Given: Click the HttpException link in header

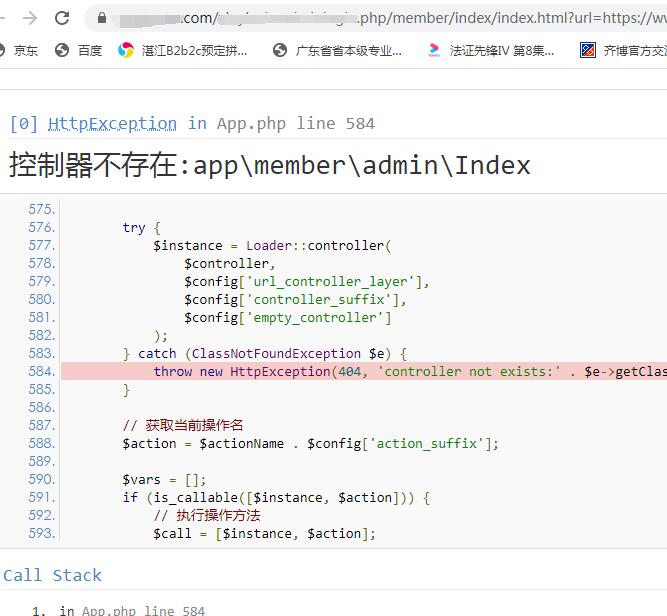Looking at the screenshot, I should [112, 123].
